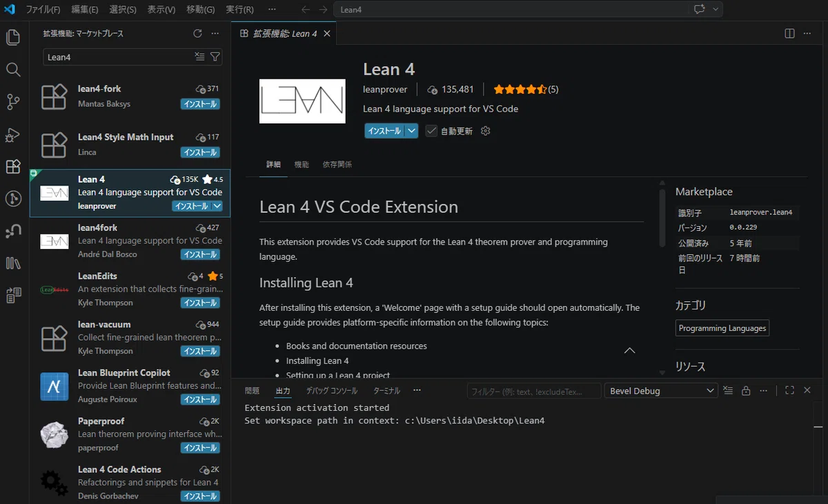828x504 pixels.
Task: Click the scroll-to-top chevron arrow
Action: tap(629, 350)
